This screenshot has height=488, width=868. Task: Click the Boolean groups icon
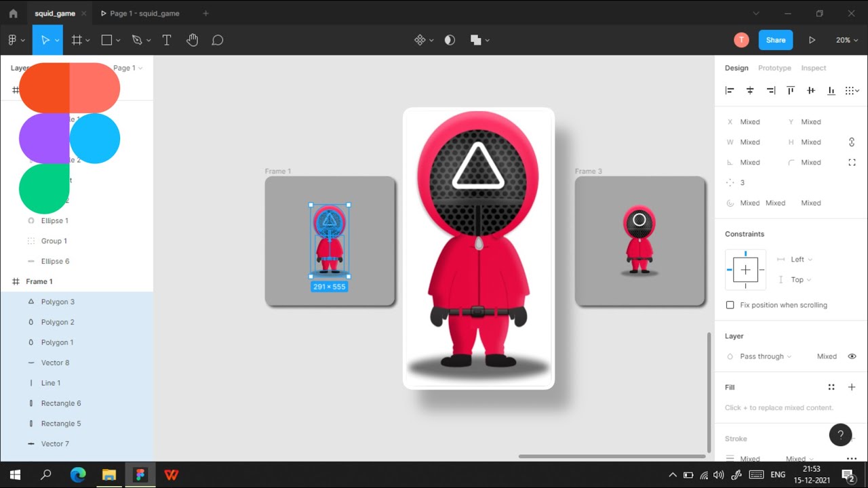click(x=475, y=40)
